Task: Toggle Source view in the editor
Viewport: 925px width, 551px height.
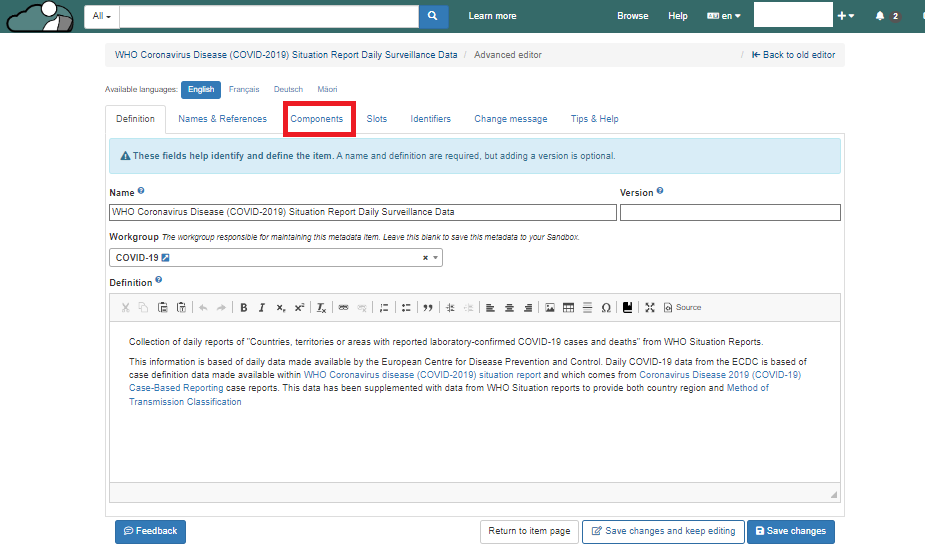Action: click(682, 308)
